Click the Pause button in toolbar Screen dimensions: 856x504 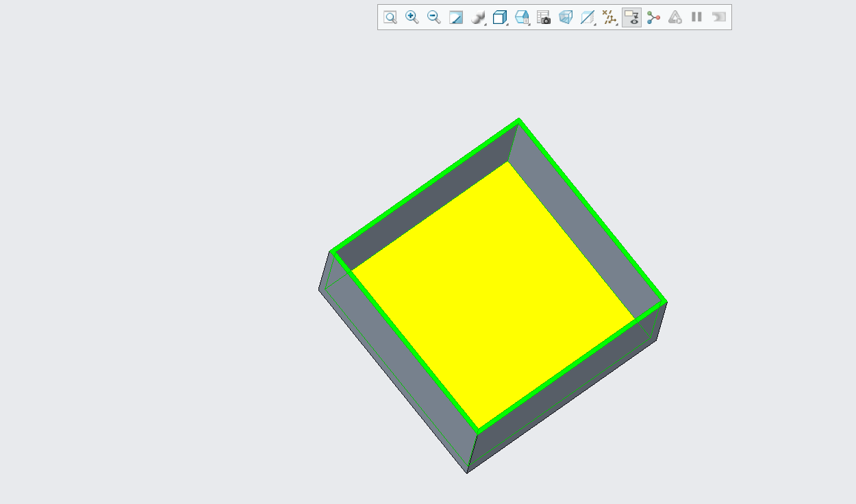coord(696,17)
